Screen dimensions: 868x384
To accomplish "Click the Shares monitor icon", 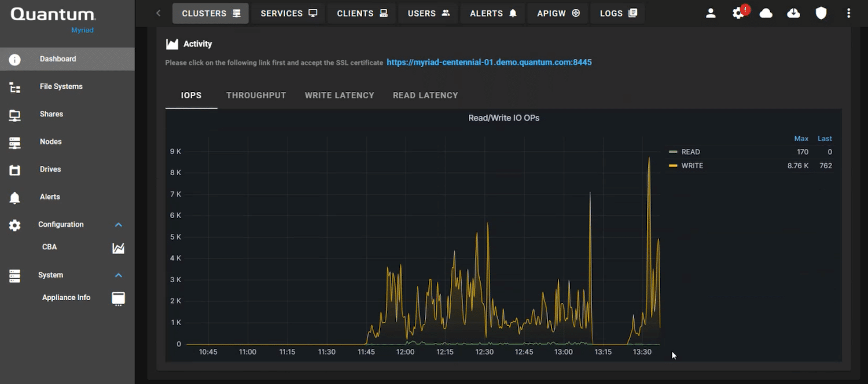I will [15, 115].
